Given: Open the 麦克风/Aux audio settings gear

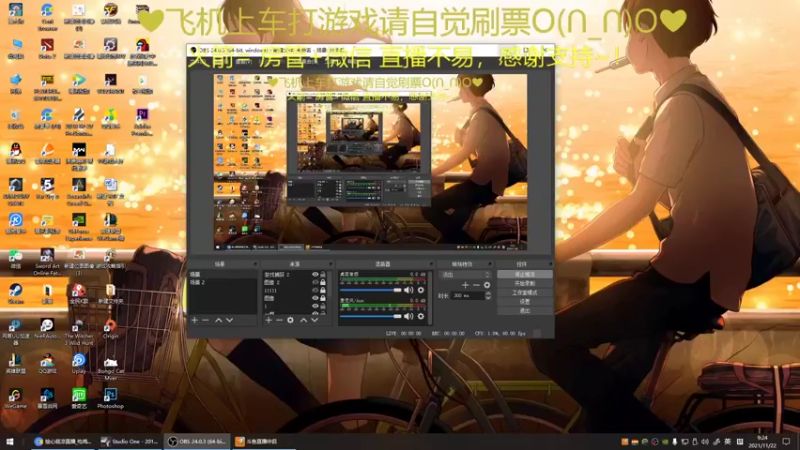Looking at the screenshot, I should (421, 316).
